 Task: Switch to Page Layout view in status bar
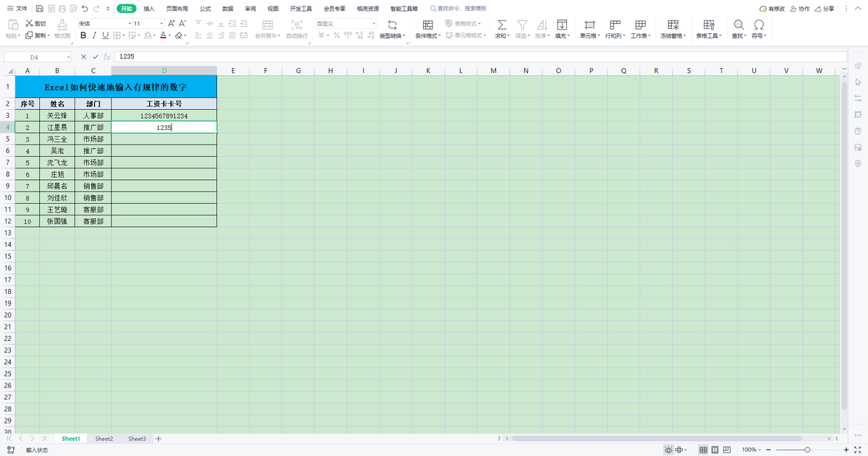click(715, 449)
